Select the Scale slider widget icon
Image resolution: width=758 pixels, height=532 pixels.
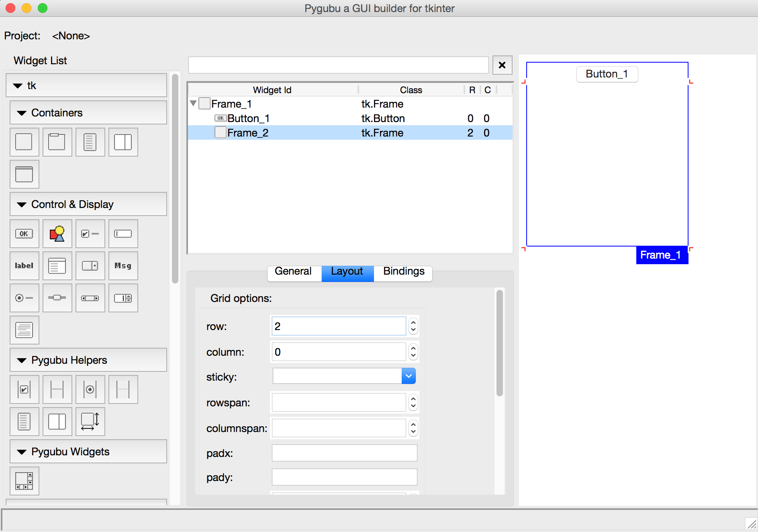pos(57,298)
